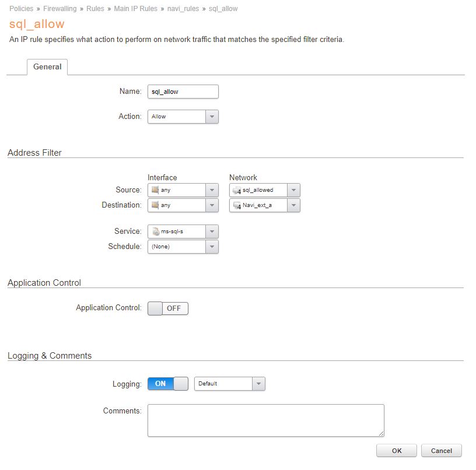Open Main IP Rules breadcrumb link
The height and width of the screenshot is (470, 476).
(136, 9)
